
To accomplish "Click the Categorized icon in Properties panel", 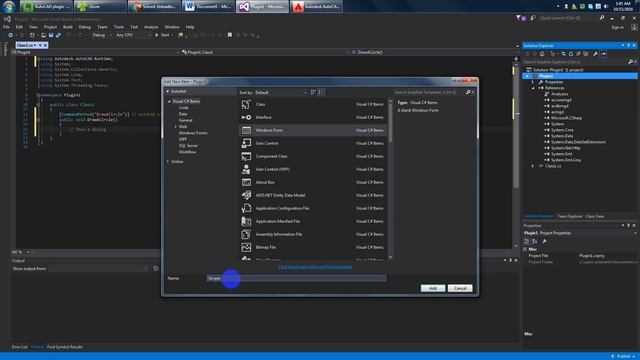I will [527, 241].
